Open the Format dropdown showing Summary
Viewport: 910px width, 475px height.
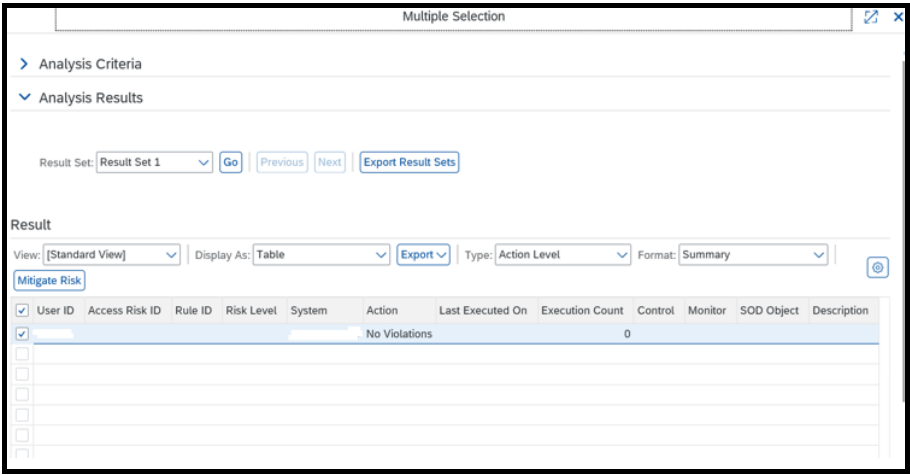pyautogui.click(x=753, y=254)
